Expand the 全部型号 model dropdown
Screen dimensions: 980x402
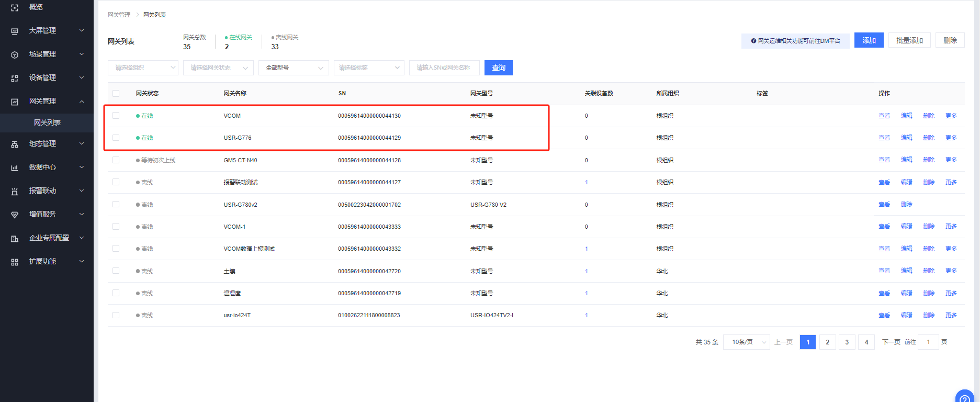294,68
